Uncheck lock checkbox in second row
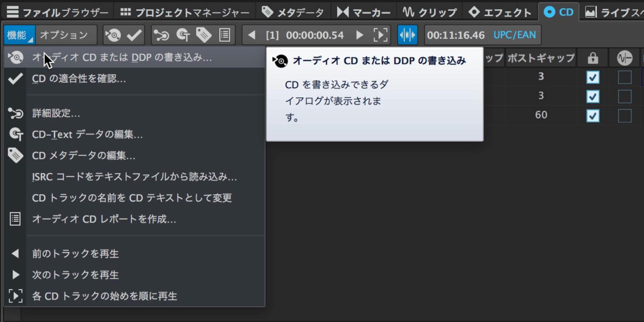The image size is (644, 322). 593,96
